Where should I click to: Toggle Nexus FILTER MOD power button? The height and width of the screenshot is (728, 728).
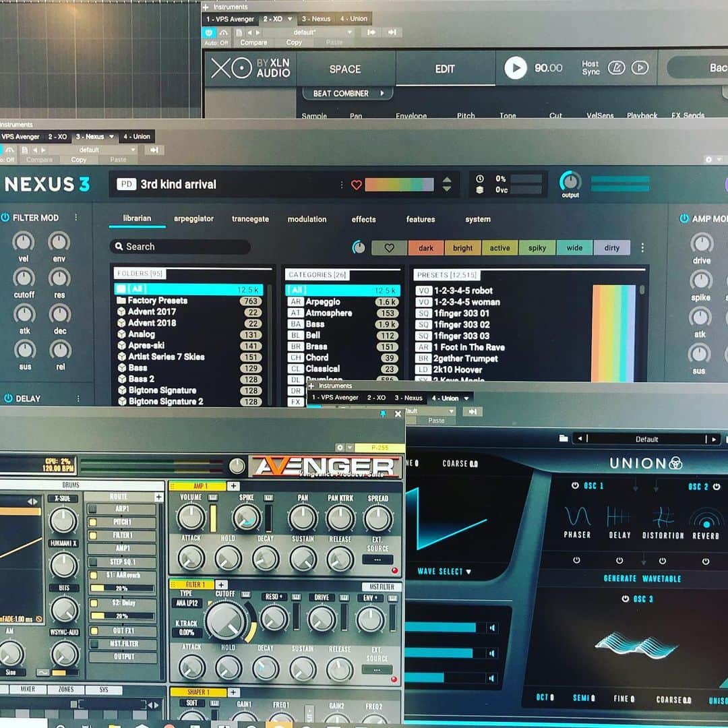5,217
